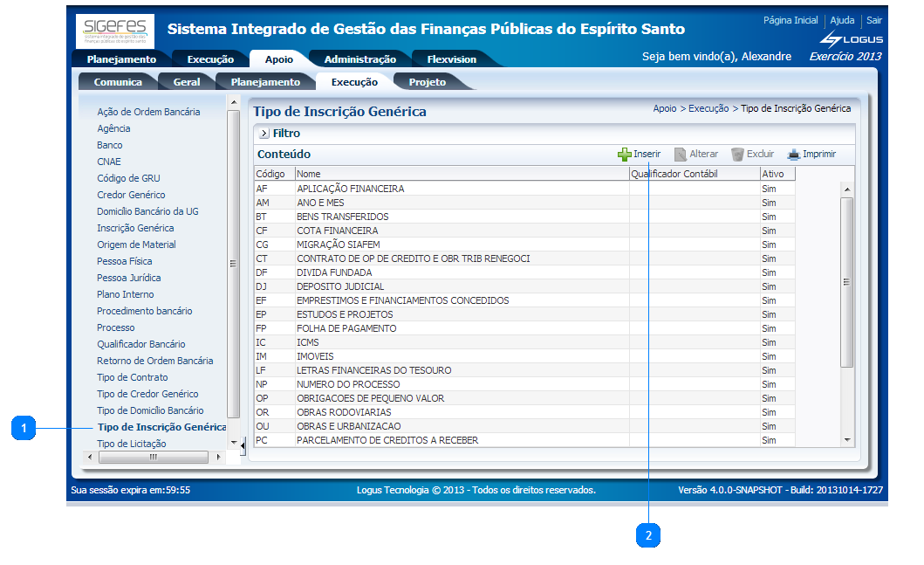
Task: Select Qualificador Bancário in the sidebar
Action: coord(140,344)
